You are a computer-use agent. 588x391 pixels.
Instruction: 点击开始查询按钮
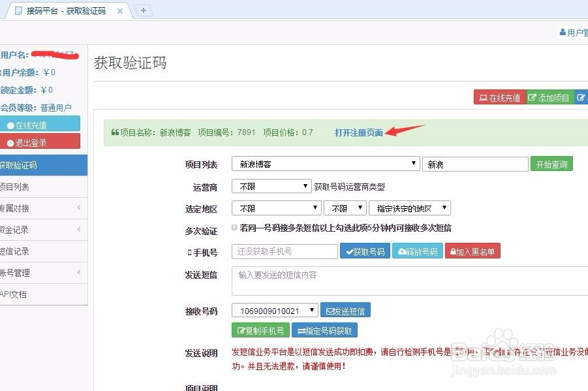click(551, 164)
